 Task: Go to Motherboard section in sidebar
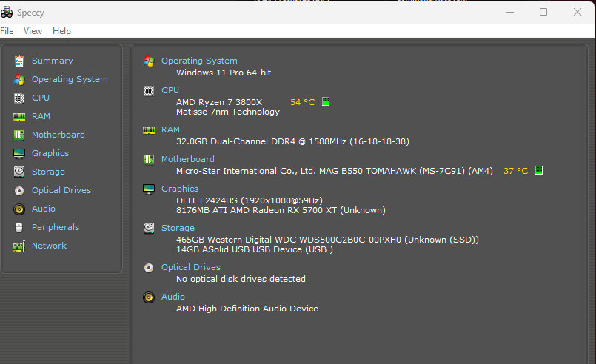(58, 135)
